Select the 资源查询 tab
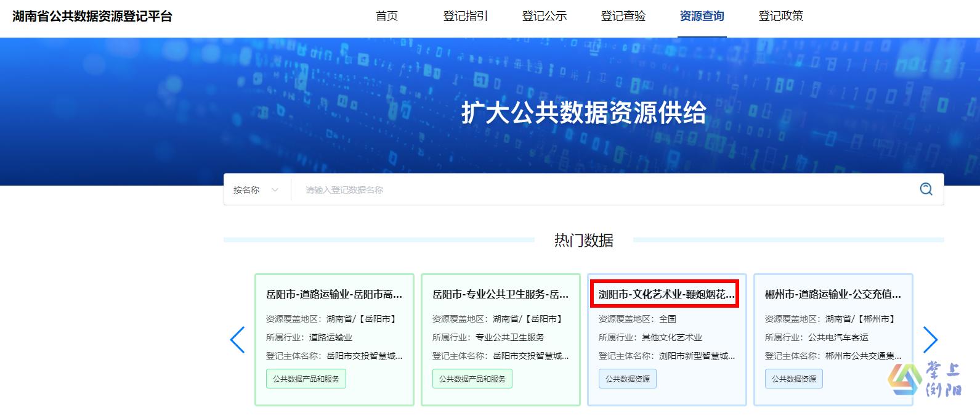980x415 pixels. tap(702, 16)
